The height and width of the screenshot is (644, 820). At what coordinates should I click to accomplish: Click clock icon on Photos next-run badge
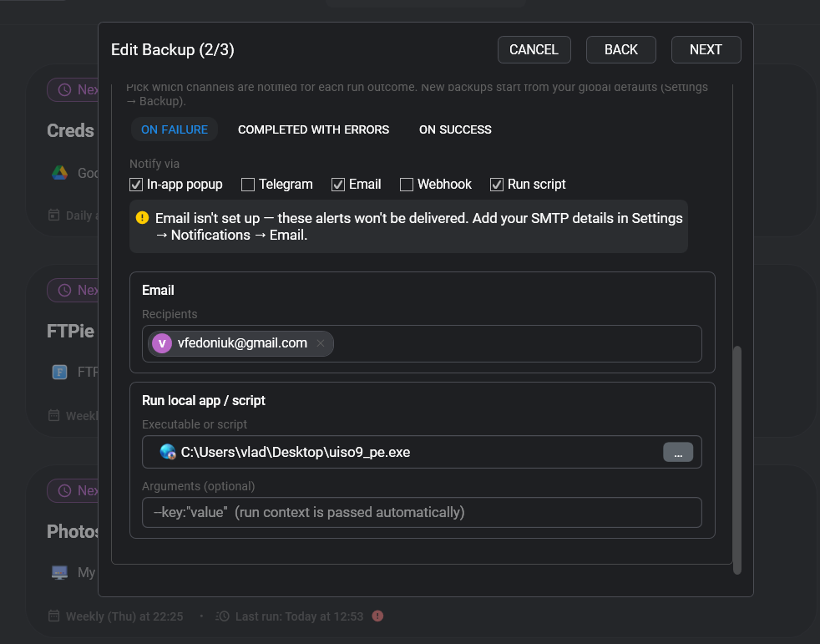[x=64, y=490]
